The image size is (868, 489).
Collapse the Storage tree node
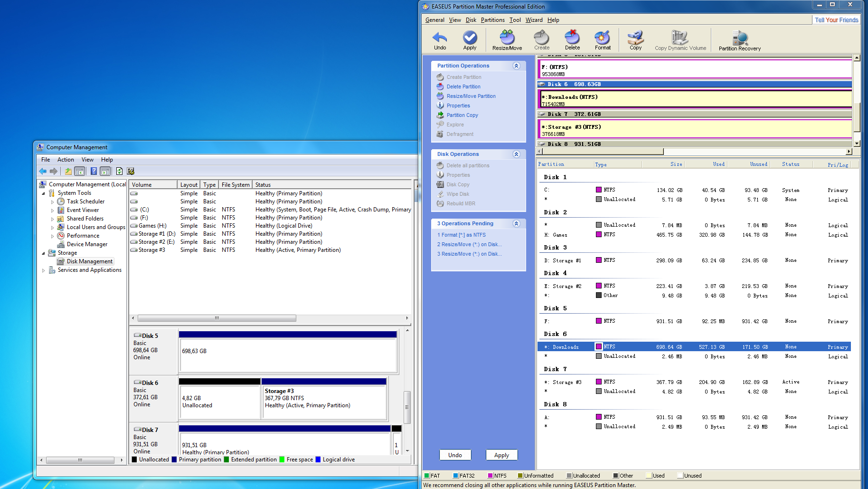pyautogui.click(x=43, y=253)
